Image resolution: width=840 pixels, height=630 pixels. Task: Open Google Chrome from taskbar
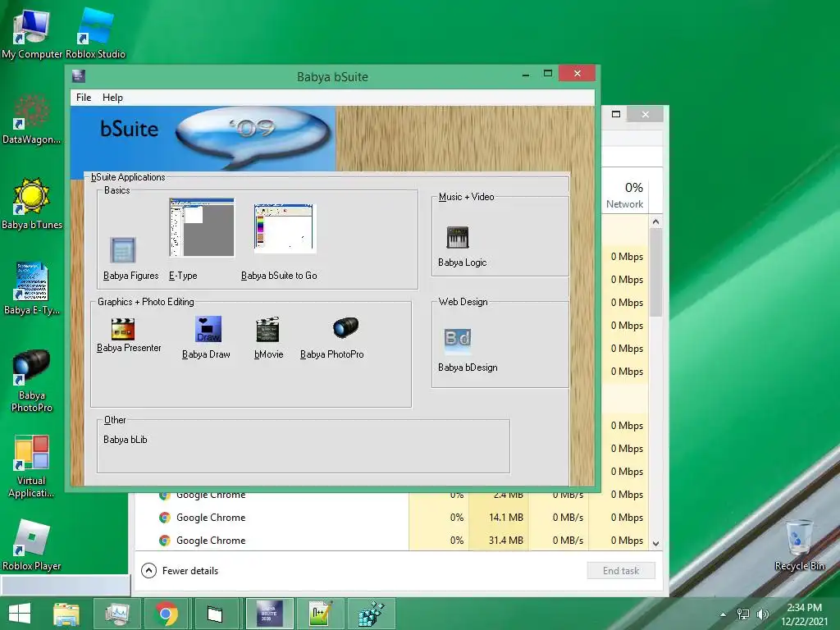167,614
